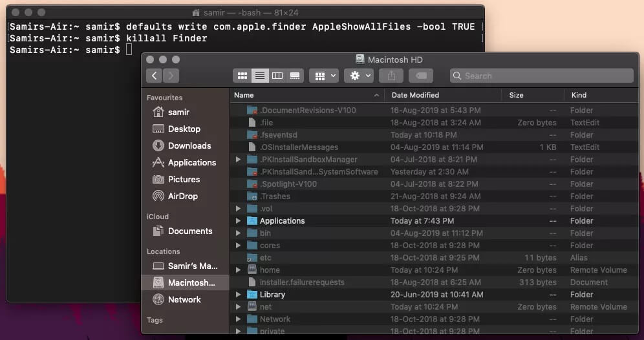Select the .Trashes folder
Viewport: 644px width, 340px height.
[434, 197]
